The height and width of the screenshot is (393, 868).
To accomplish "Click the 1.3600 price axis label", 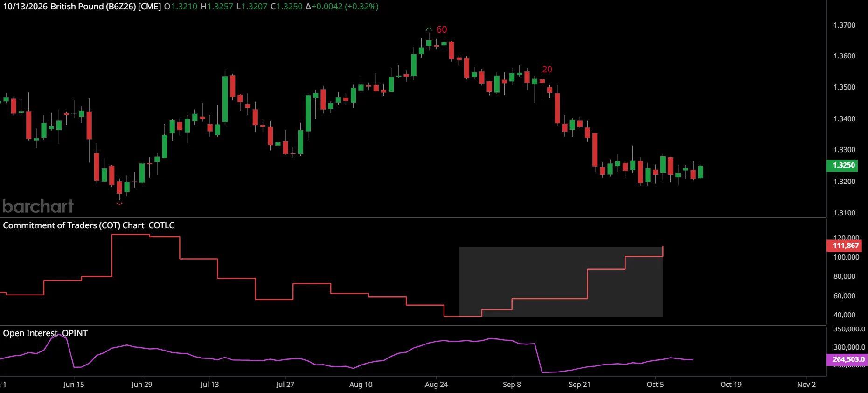I will coord(844,56).
